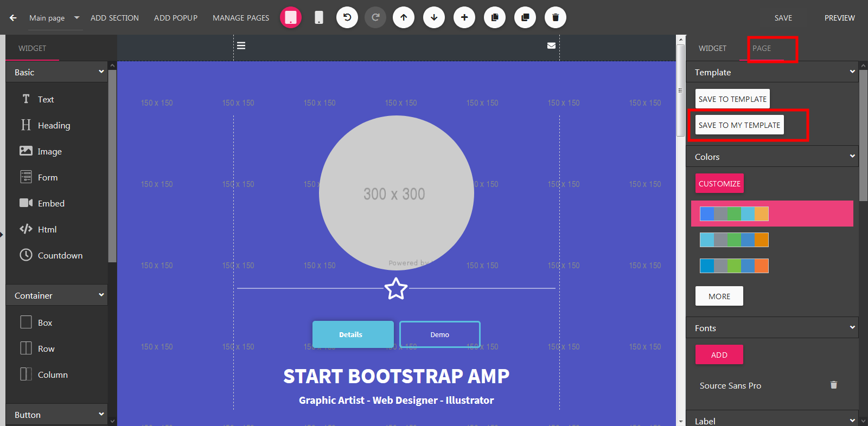The image size is (868, 426).
Task: Open ADD POPUP in the top bar
Action: tap(176, 18)
